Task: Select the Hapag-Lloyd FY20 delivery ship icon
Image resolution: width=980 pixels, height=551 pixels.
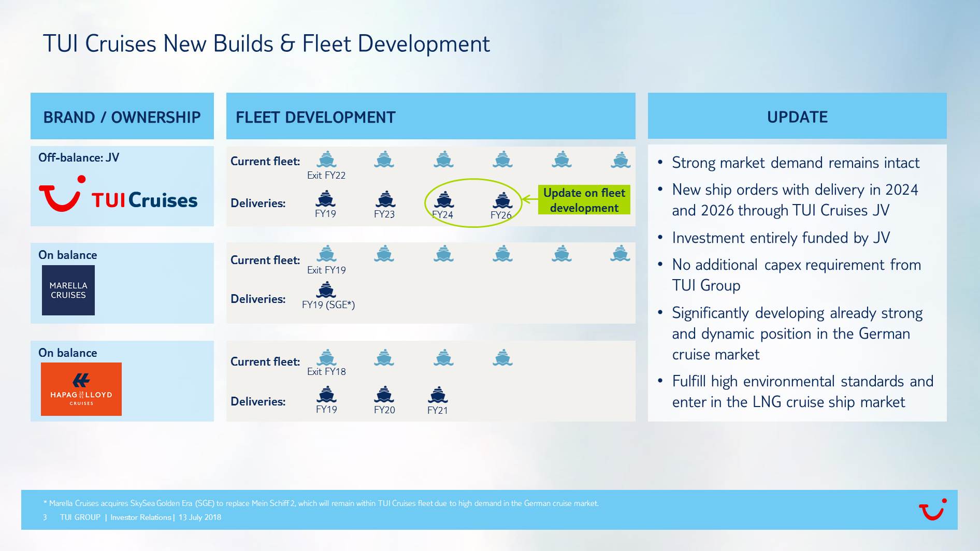Action: [x=384, y=395]
